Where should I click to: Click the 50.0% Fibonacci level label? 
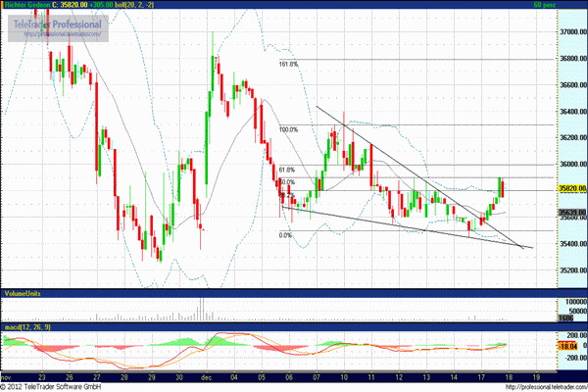pyautogui.click(x=287, y=182)
